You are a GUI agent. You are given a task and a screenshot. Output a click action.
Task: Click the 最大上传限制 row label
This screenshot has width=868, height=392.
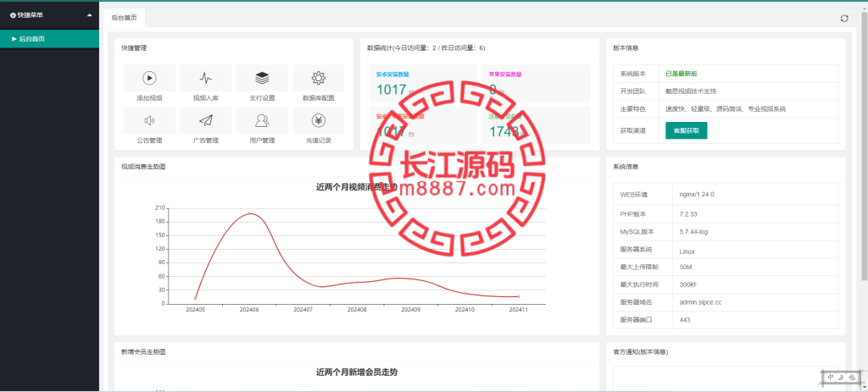(x=639, y=267)
